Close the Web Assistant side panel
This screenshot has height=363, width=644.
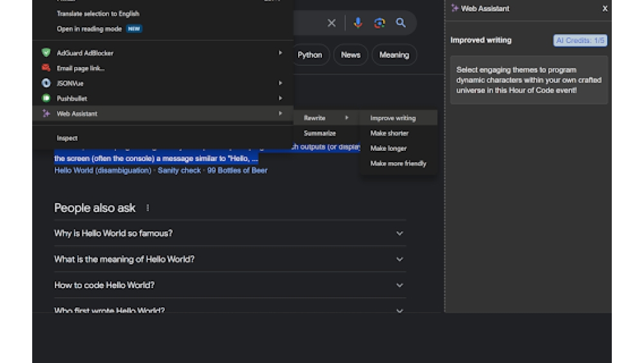(605, 8)
